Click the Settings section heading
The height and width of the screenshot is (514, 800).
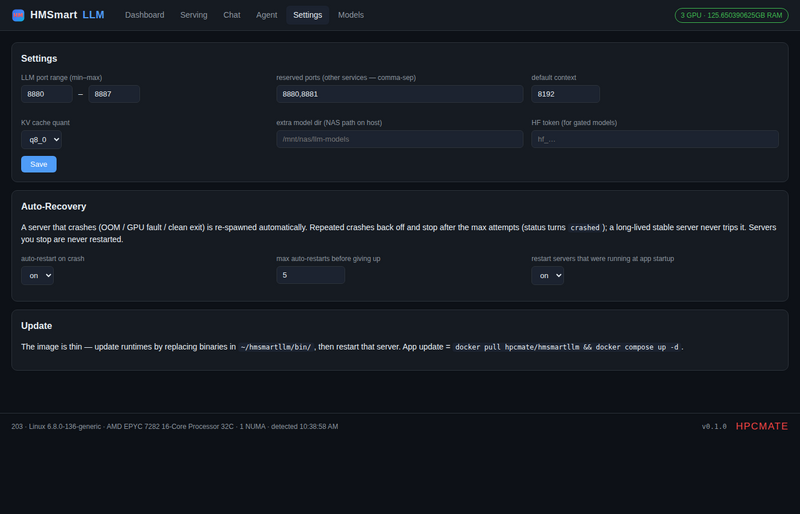(x=39, y=59)
